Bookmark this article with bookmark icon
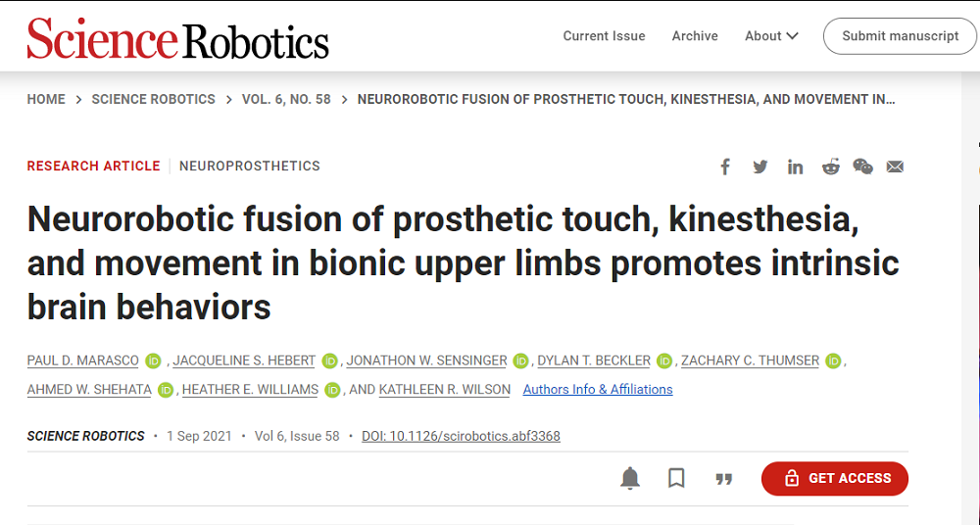The height and width of the screenshot is (525, 980). pyautogui.click(x=676, y=478)
